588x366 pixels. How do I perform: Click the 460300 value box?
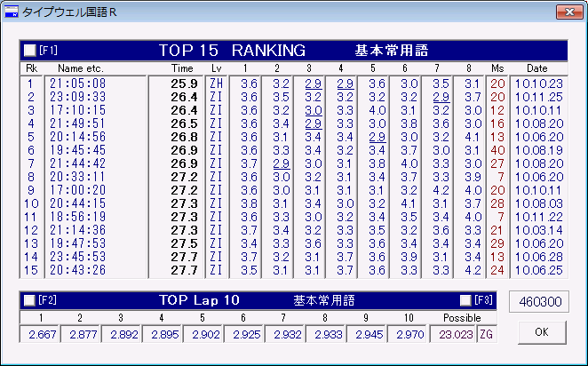[539, 301]
